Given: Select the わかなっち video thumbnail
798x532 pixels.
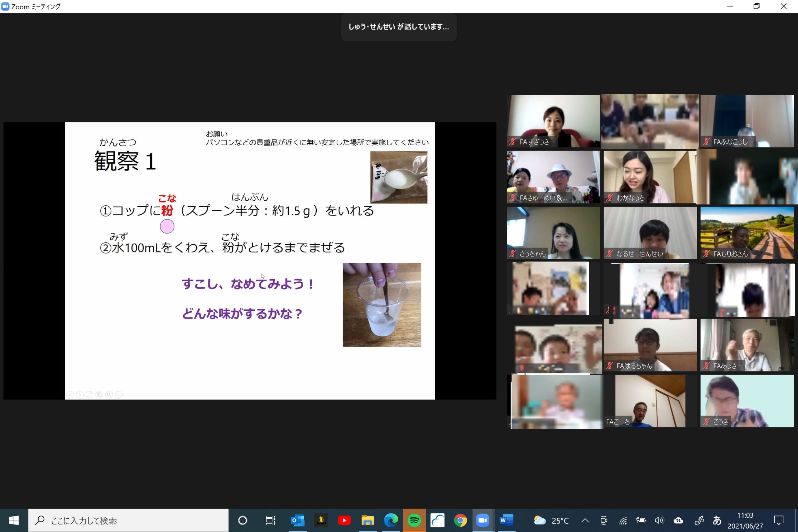Looking at the screenshot, I should [649, 177].
